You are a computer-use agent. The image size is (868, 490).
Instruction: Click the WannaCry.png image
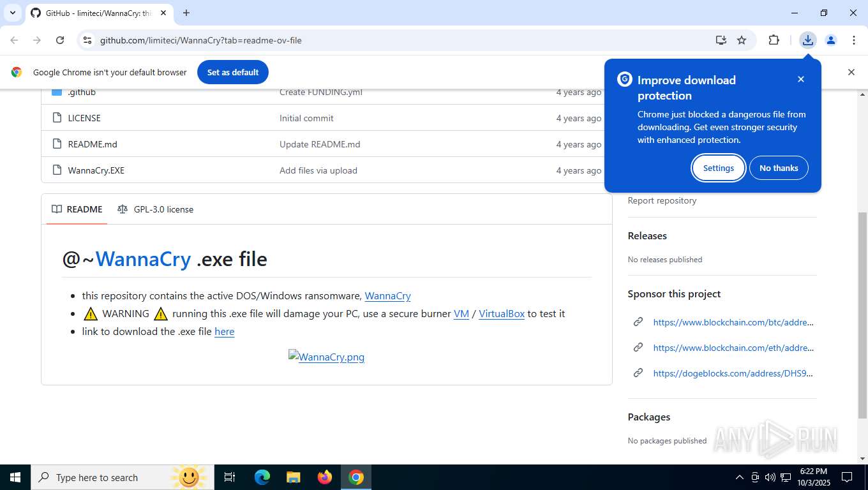point(327,357)
